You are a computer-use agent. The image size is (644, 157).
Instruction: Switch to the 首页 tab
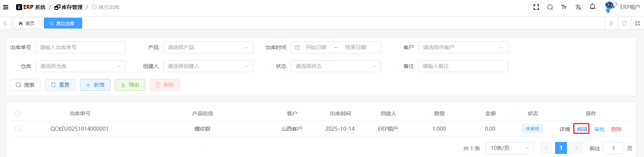(x=27, y=23)
